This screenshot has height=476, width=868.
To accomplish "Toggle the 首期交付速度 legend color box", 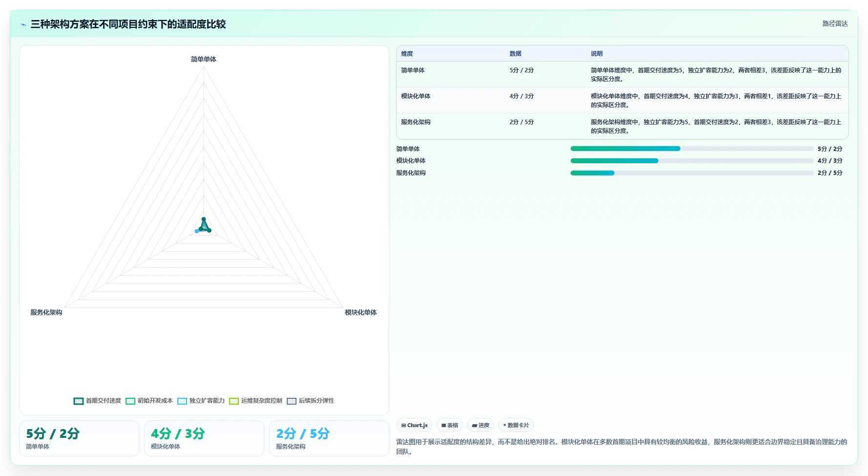I will 79,401.
